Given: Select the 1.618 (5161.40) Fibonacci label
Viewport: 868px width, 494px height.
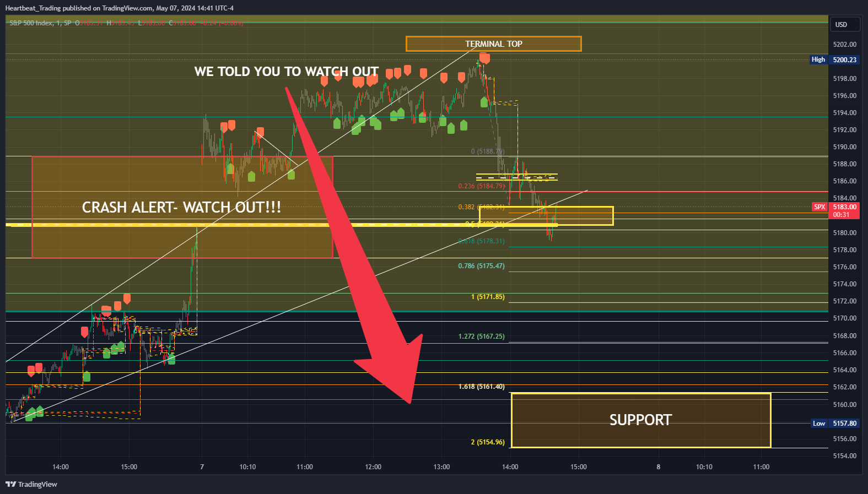Looking at the screenshot, I should point(481,387).
